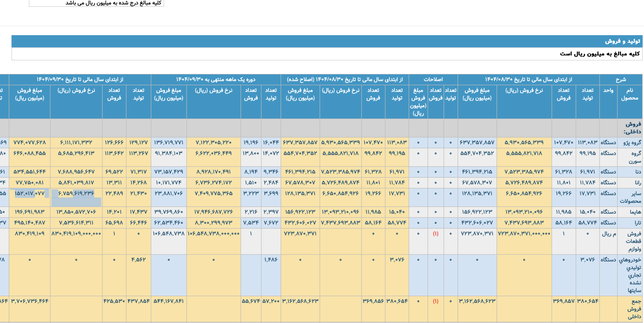Click the 'نام محصول' column header
The height and width of the screenshot is (323, 644).
tap(629, 94)
